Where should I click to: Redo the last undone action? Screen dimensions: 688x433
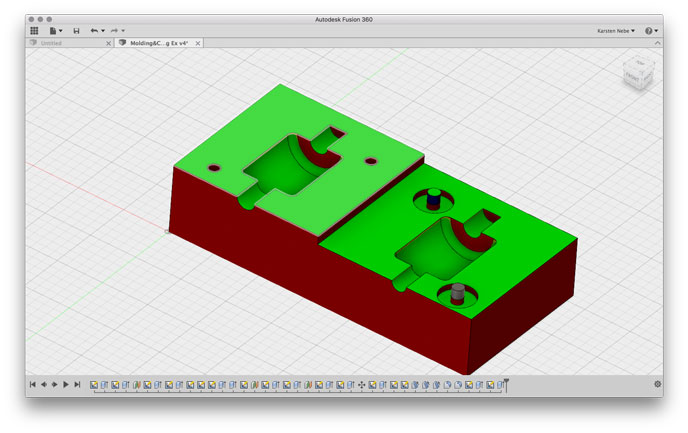point(115,31)
